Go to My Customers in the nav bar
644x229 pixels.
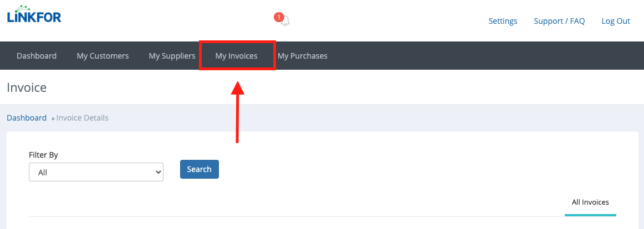pyautogui.click(x=103, y=56)
